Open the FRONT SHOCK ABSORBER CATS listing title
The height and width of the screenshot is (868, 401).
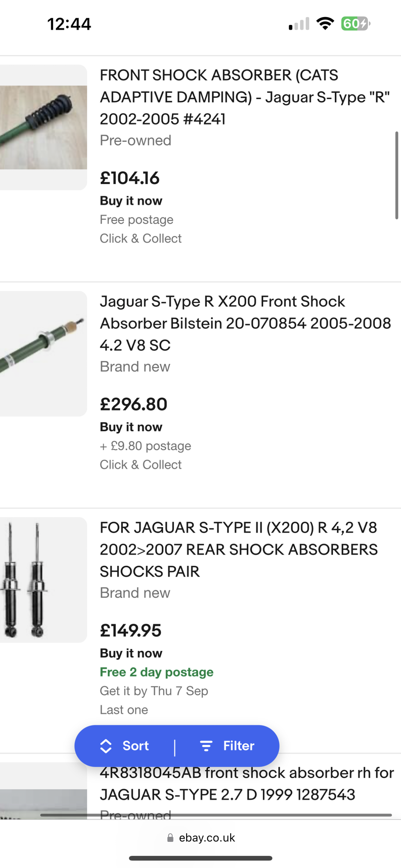coord(245,97)
